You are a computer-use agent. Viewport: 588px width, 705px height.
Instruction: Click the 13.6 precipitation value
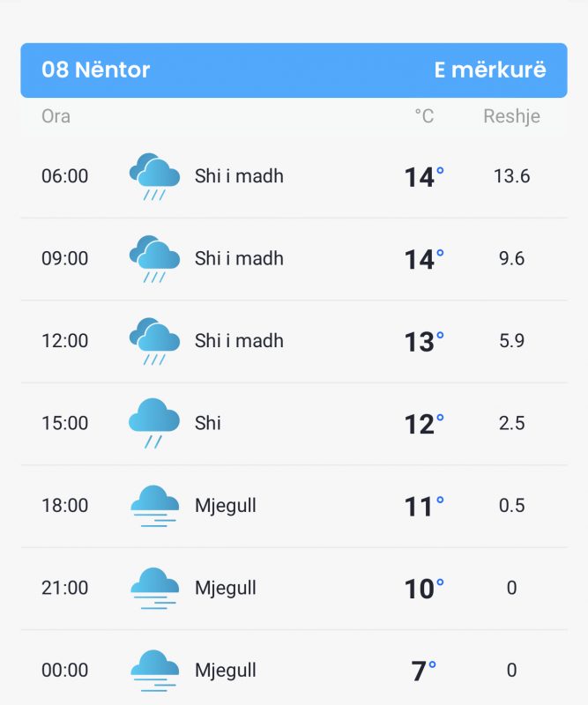coord(511,175)
